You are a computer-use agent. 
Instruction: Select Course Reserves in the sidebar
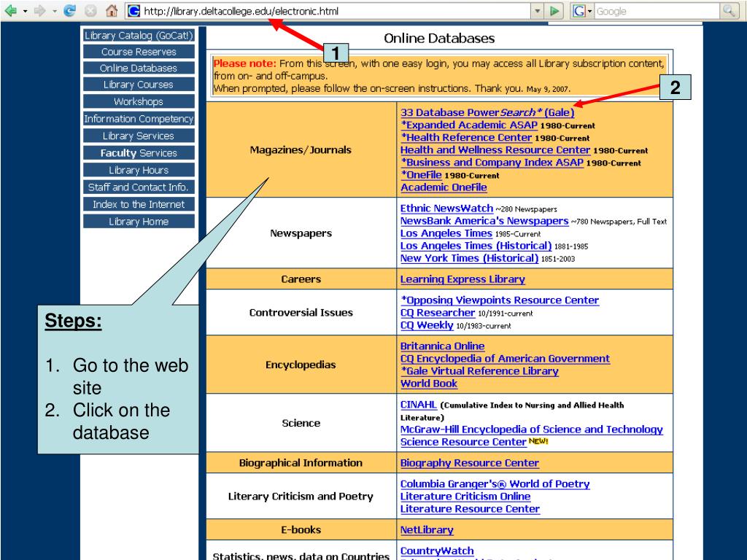139,52
